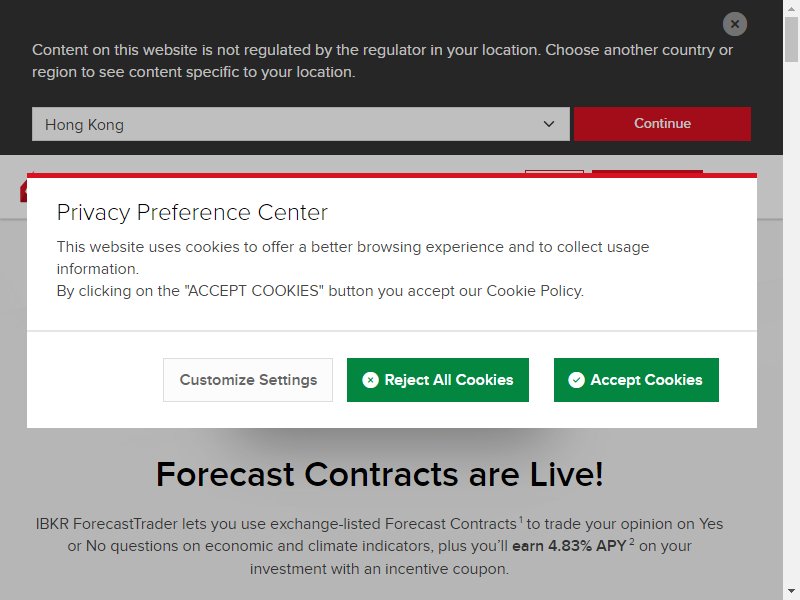
Task: Click the Cookie Policy text in the dialog
Action: point(534,291)
